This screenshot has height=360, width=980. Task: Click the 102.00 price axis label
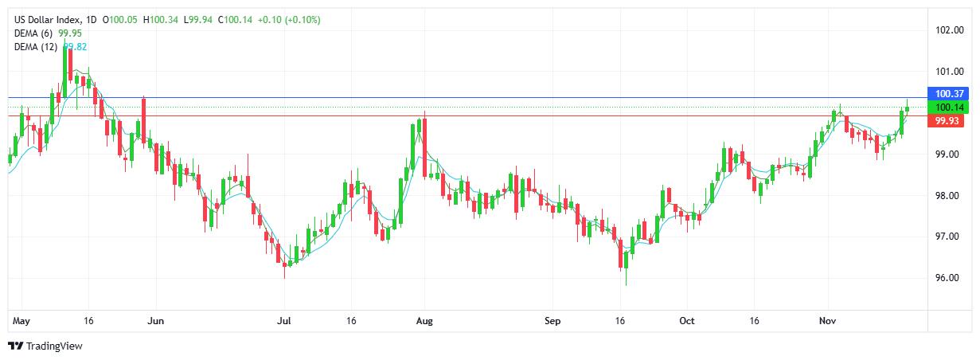click(950, 30)
